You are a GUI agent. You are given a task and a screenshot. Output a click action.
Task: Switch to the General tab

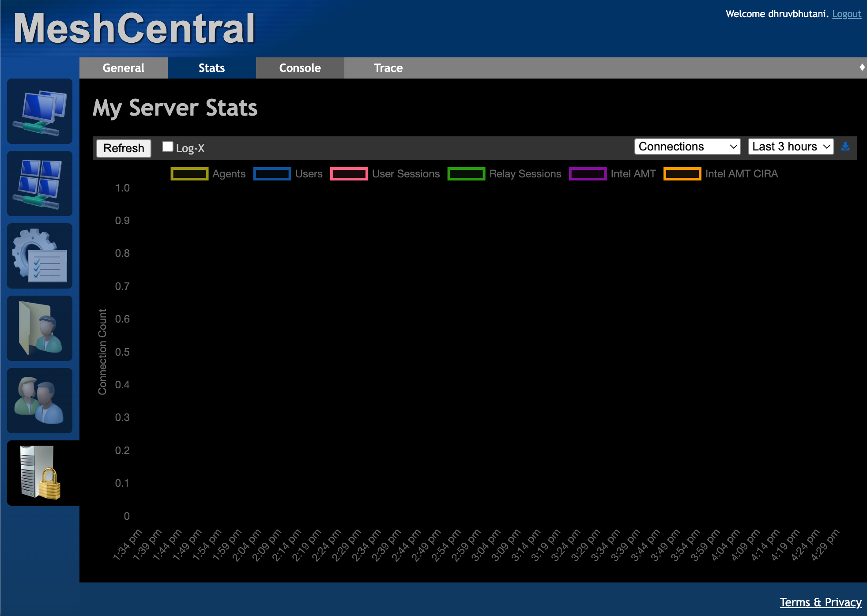pyautogui.click(x=124, y=68)
